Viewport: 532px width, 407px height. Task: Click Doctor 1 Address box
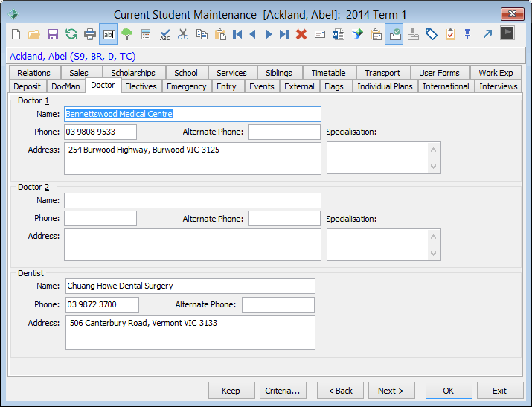(x=193, y=158)
